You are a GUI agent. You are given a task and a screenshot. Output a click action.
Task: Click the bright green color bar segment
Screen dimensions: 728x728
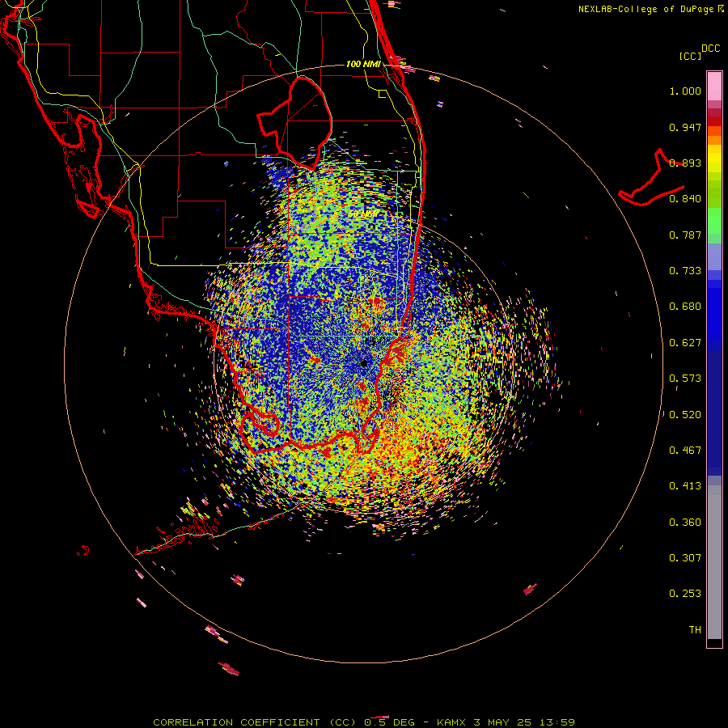click(714, 221)
